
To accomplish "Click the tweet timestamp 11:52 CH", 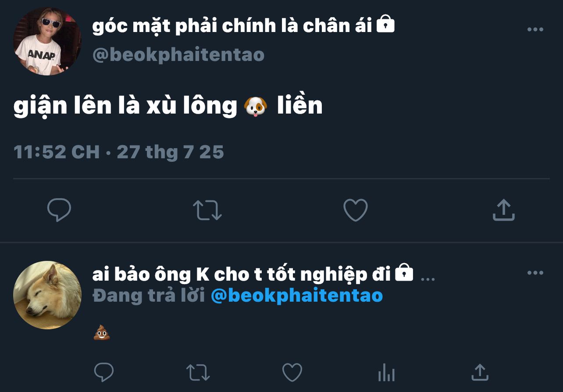I will click(x=57, y=152).
